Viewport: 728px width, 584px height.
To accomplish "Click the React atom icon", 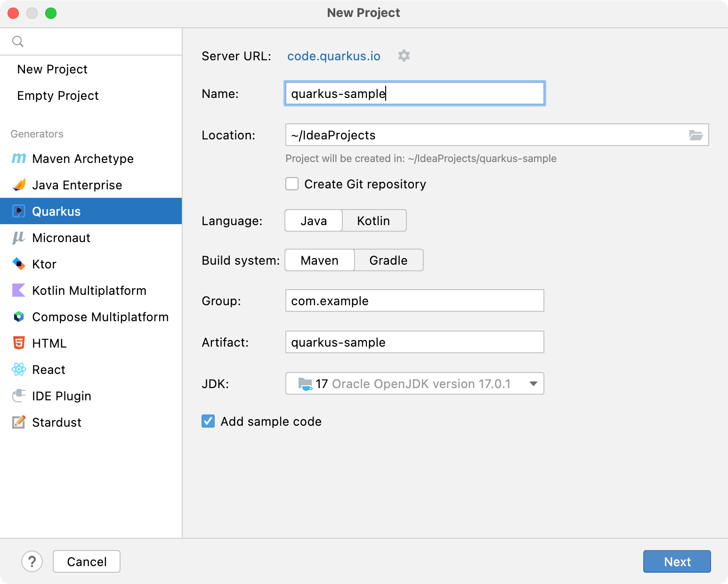I will click(19, 370).
